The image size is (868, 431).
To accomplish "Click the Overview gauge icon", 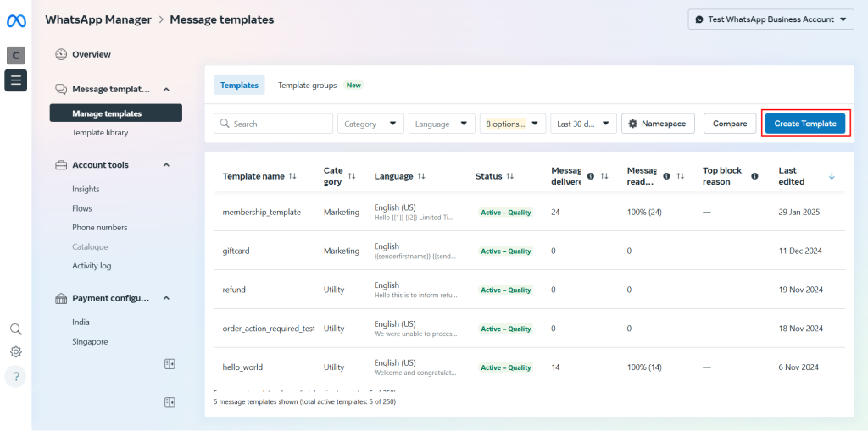I will tap(61, 54).
